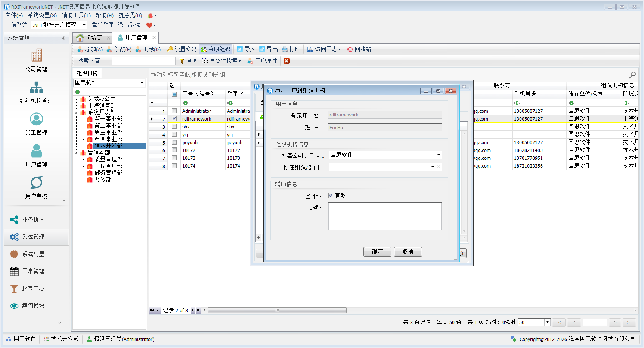The width and height of the screenshot is (644, 348).
Task: Untick the checkbox for the rdiframework row
Action: click(x=174, y=119)
